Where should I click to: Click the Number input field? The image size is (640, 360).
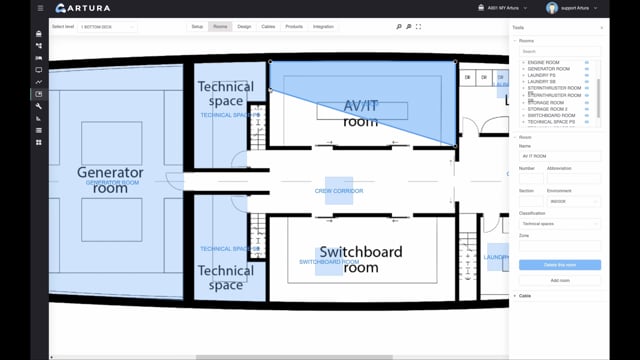click(531, 179)
